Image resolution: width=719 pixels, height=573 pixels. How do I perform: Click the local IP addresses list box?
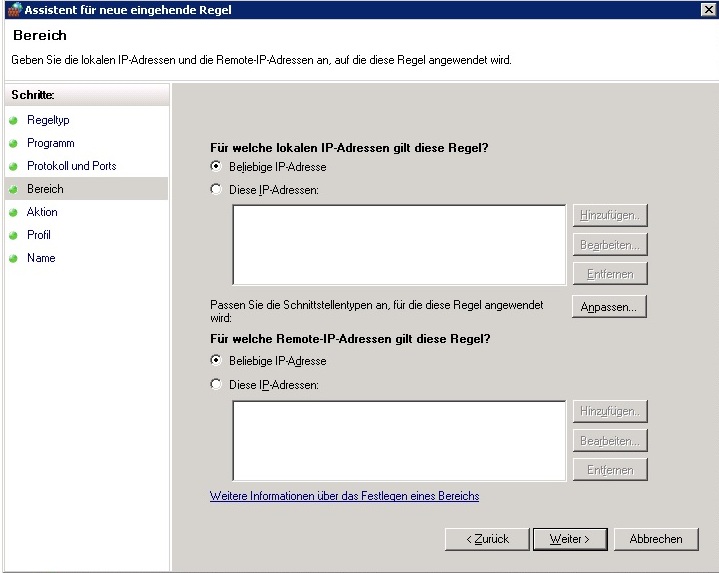[x=399, y=245]
